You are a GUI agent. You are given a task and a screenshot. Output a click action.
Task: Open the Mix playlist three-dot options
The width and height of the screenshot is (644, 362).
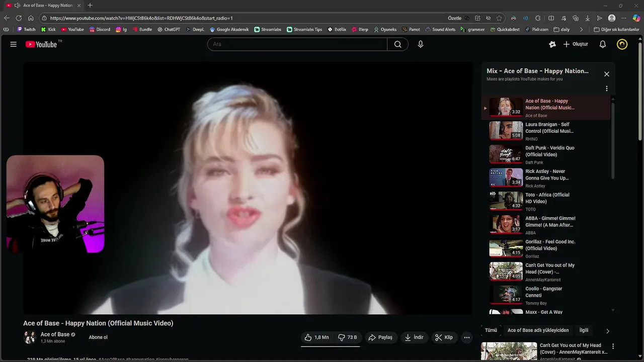coord(607,88)
